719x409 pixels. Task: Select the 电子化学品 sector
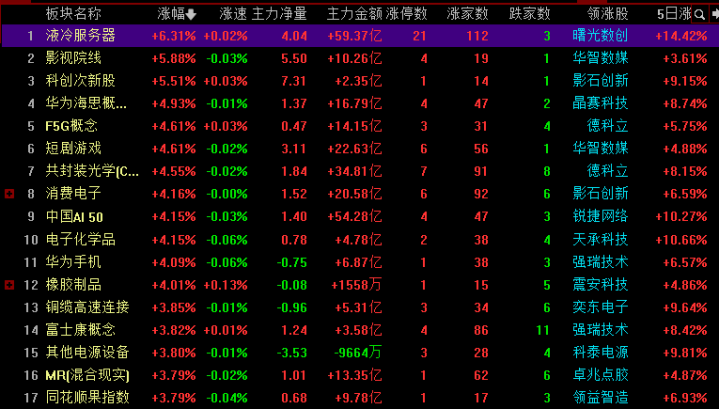(x=80, y=239)
